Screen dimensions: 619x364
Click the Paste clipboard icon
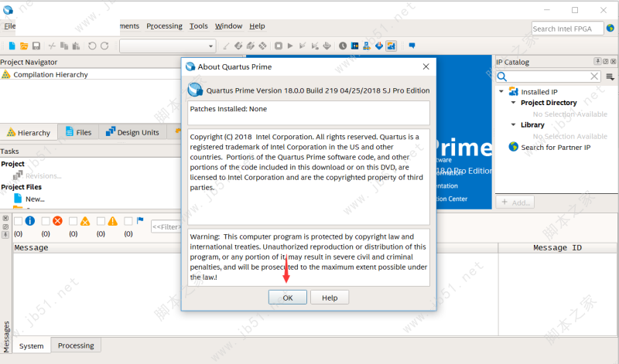76,46
